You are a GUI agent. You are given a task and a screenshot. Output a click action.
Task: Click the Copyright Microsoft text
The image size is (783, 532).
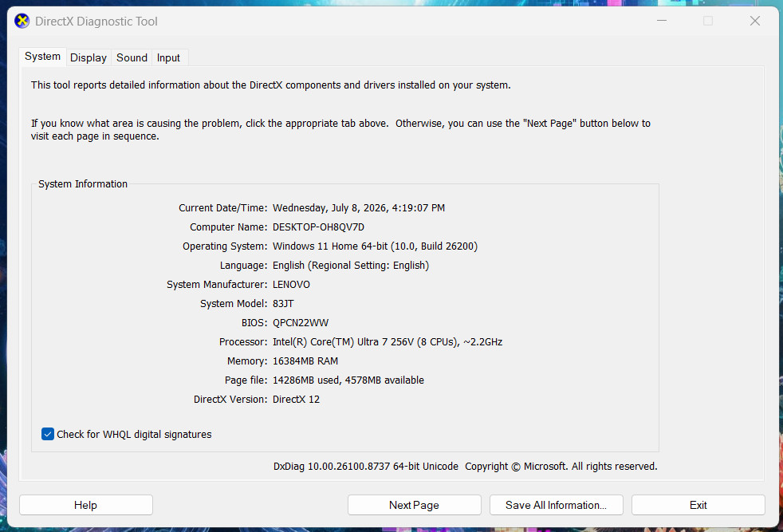click(x=561, y=466)
